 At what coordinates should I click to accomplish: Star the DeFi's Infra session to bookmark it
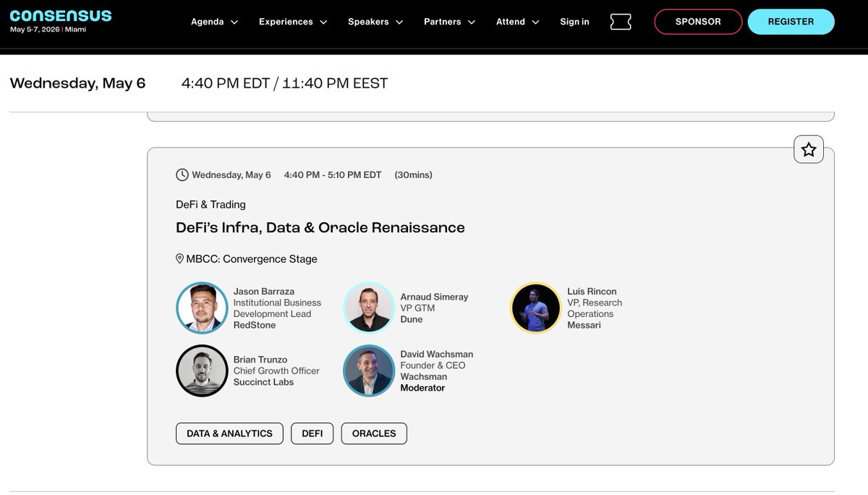[809, 149]
